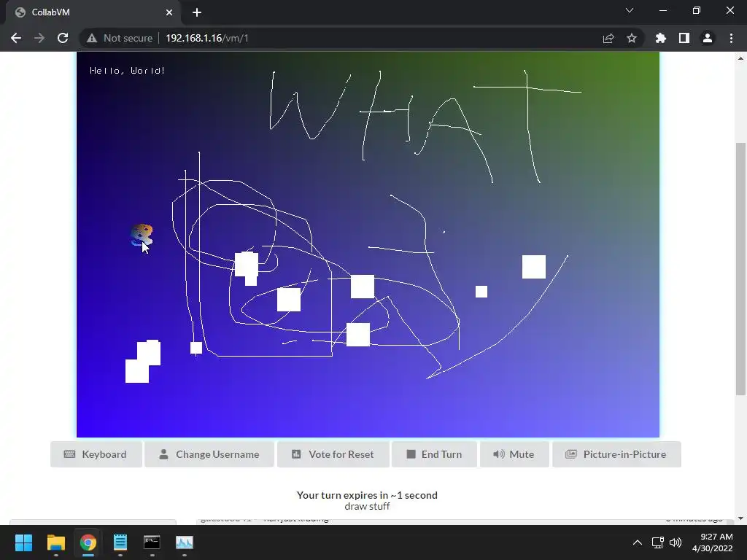Click the Hello, World! text in the VM
The width and height of the screenshot is (747, 560).
[x=127, y=71]
